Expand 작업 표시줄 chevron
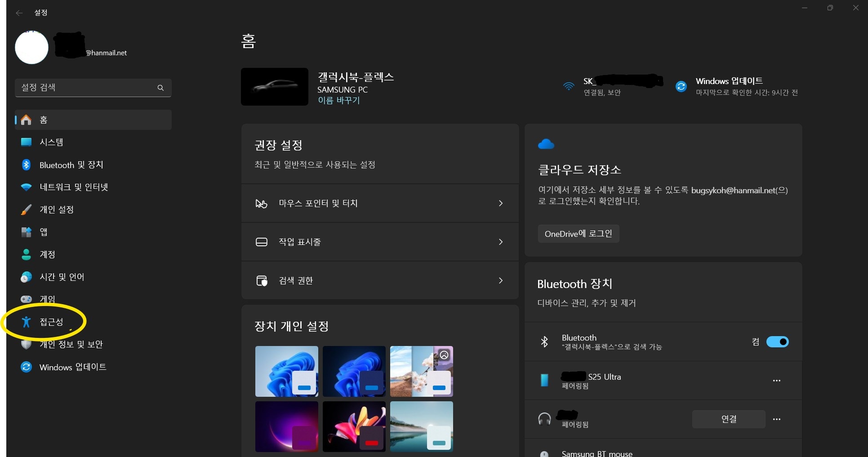 click(x=501, y=242)
